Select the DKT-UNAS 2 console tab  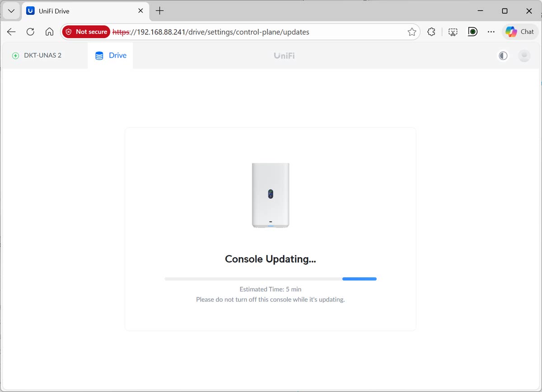(x=43, y=55)
